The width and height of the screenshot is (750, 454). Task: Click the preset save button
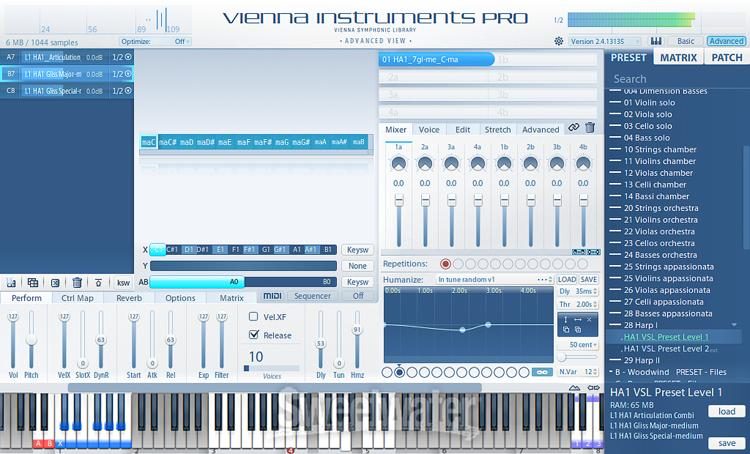(x=727, y=443)
